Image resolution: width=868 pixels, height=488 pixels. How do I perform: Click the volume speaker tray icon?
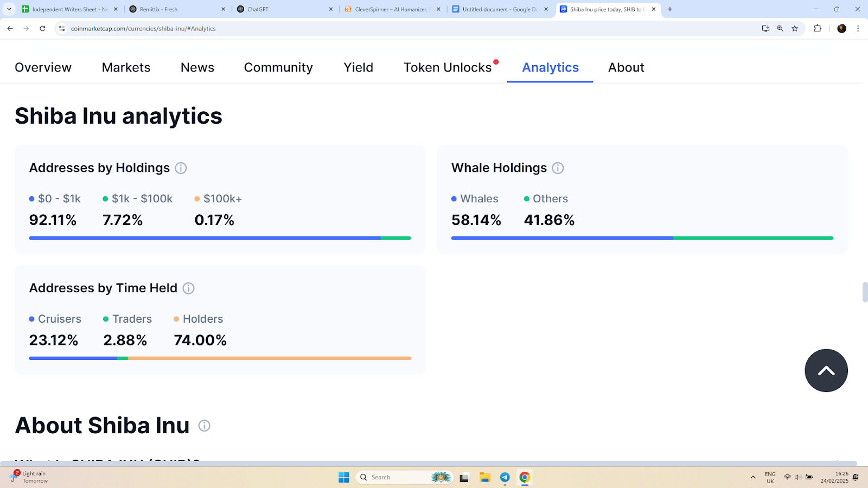pyautogui.click(x=797, y=477)
